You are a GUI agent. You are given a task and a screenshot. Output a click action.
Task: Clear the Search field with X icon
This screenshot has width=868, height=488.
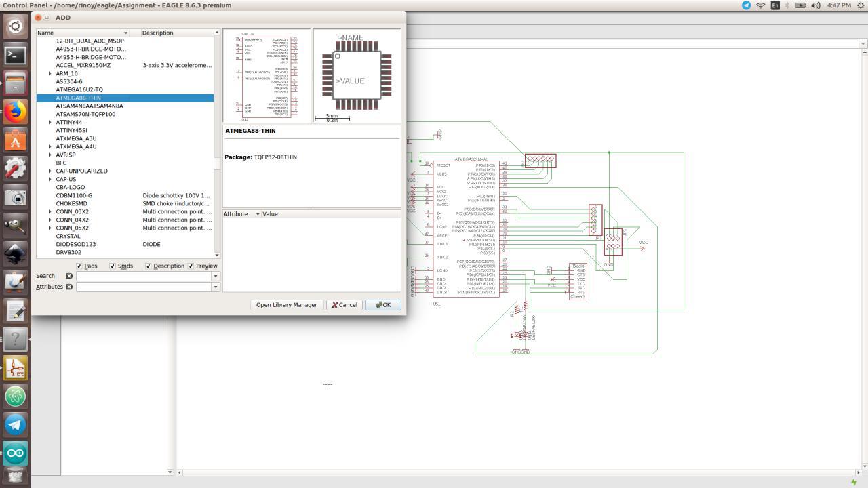(x=69, y=276)
